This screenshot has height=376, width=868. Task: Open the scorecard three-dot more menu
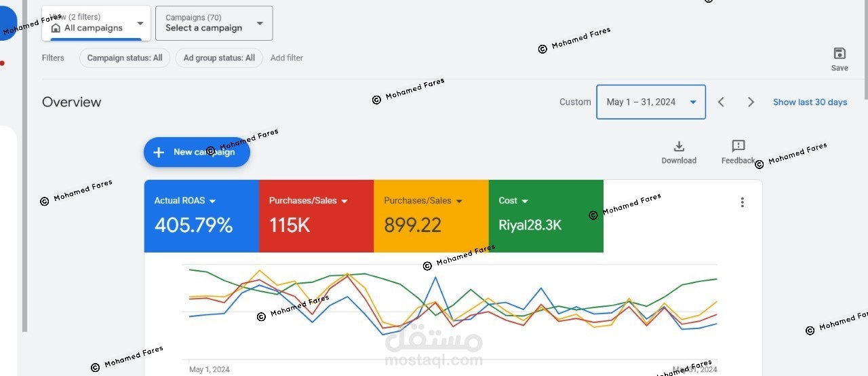point(743,202)
